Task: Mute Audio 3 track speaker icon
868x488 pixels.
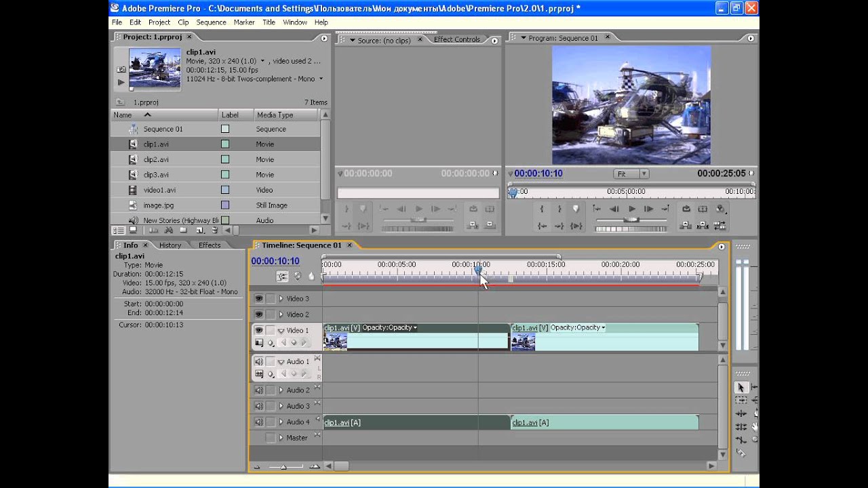Action: (258, 406)
